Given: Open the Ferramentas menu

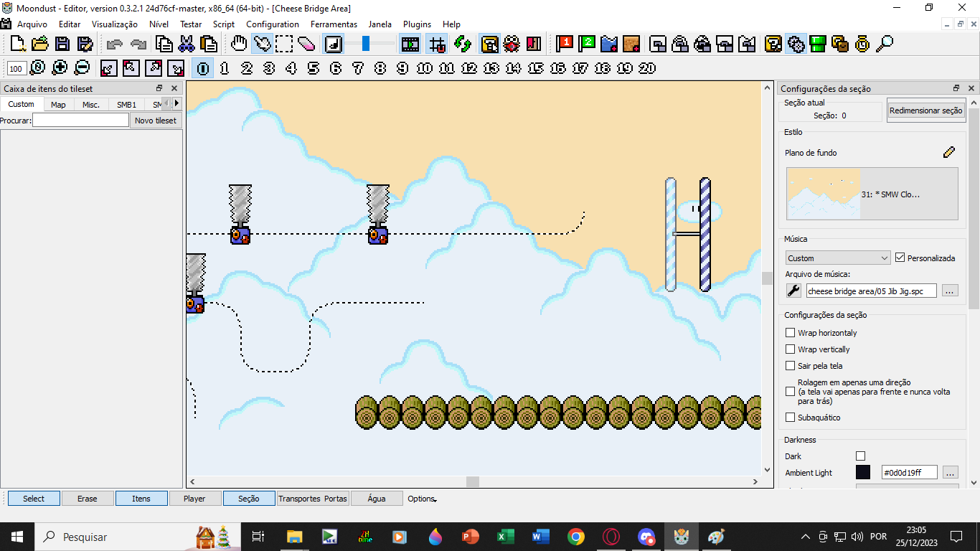Looking at the screenshot, I should (334, 24).
